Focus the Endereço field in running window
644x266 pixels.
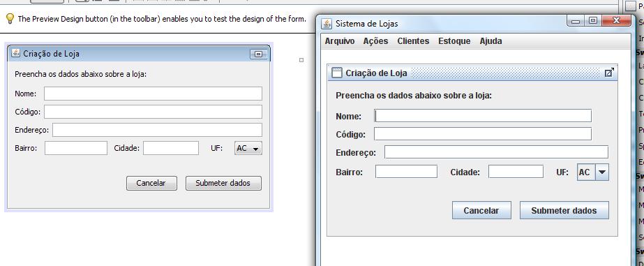[x=496, y=152]
